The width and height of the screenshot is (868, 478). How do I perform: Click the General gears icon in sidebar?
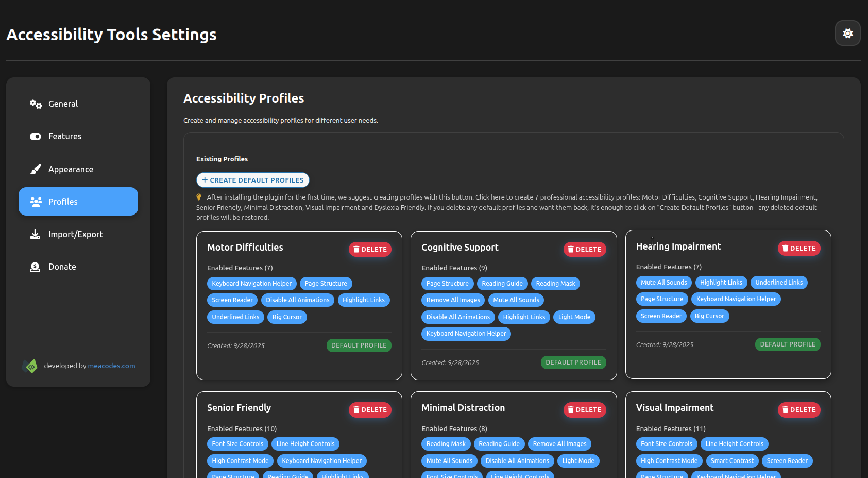coord(36,104)
